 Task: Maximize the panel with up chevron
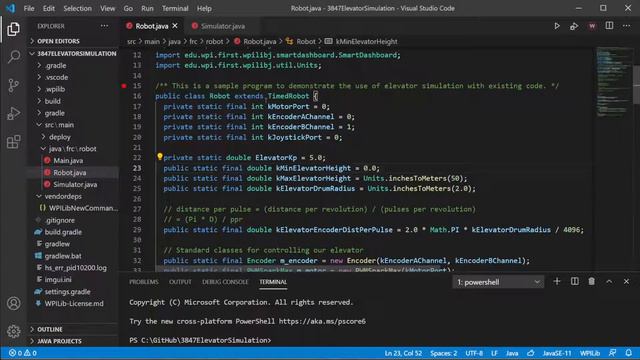pyautogui.click(x=609, y=282)
